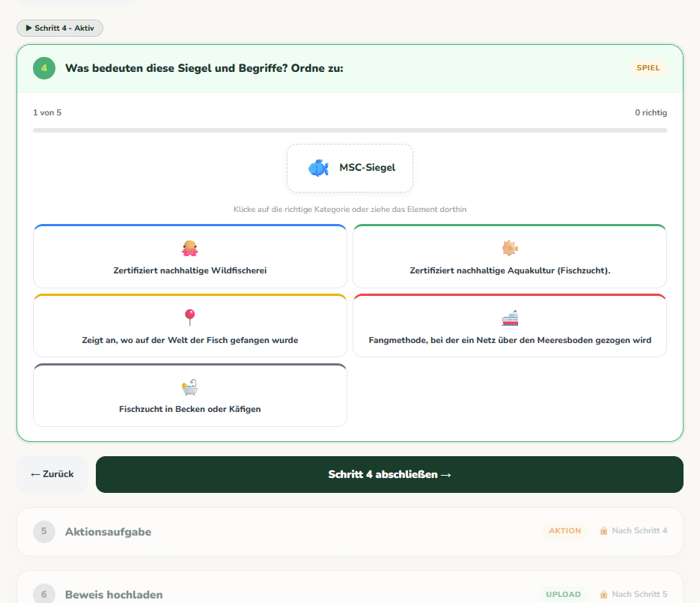The height and width of the screenshot is (603, 700).
Task: Click the 0 richtig score text
Action: [651, 112]
